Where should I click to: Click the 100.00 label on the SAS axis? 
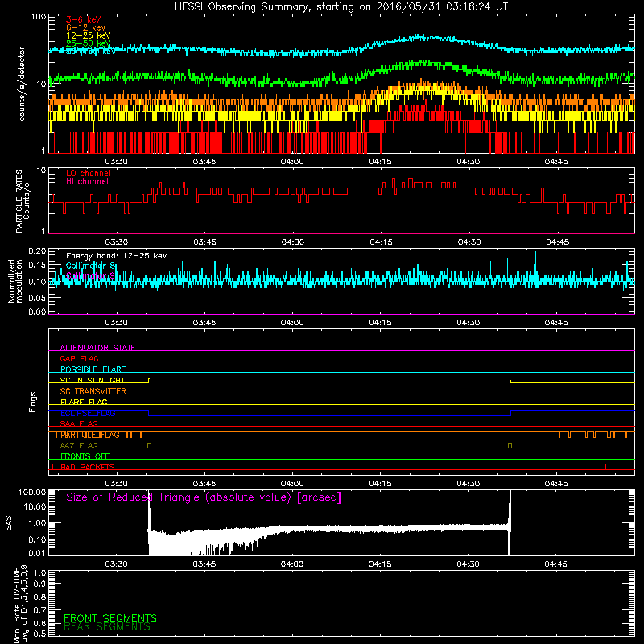[32, 493]
